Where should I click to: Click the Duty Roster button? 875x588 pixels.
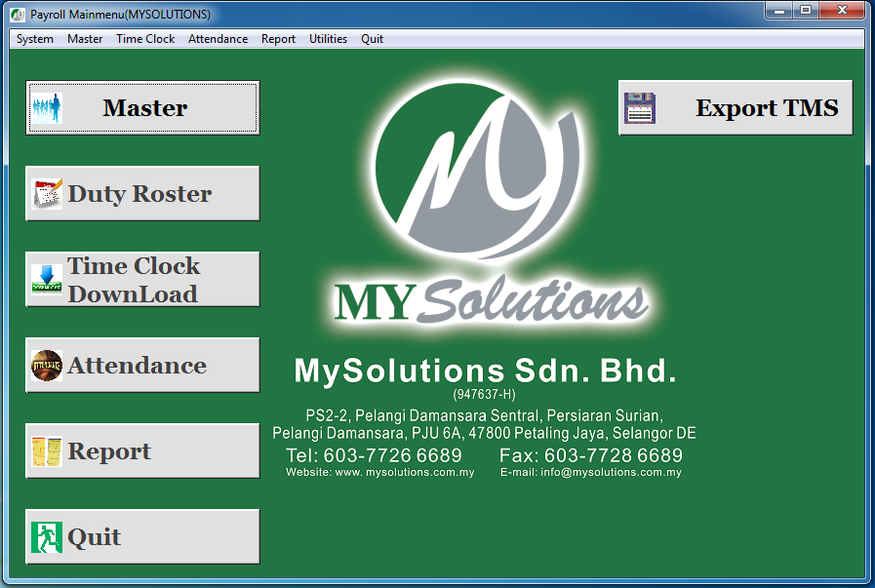pos(142,193)
